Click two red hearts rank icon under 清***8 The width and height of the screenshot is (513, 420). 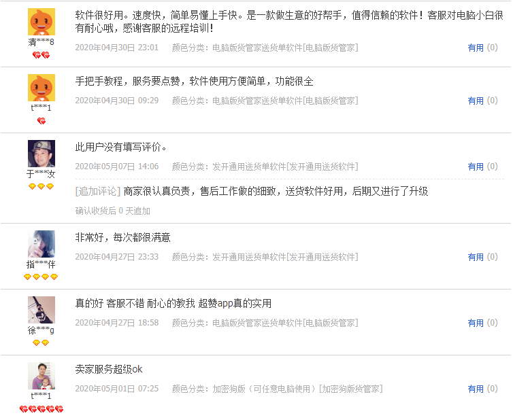pos(42,55)
